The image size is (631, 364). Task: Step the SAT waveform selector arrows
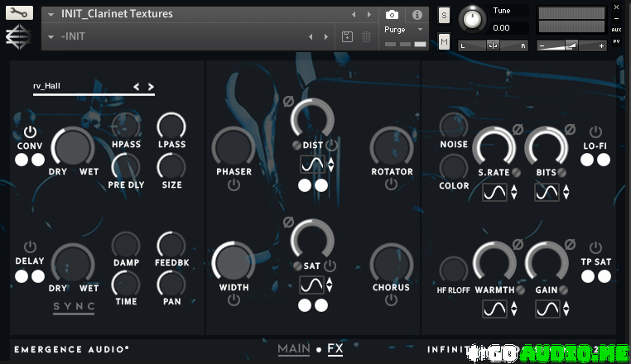point(330,285)
